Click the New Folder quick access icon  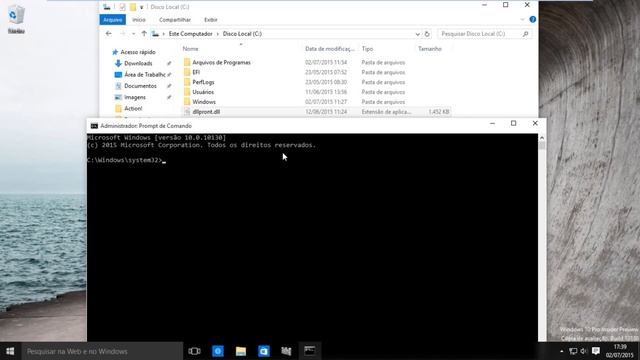click(x=133, y=7)
